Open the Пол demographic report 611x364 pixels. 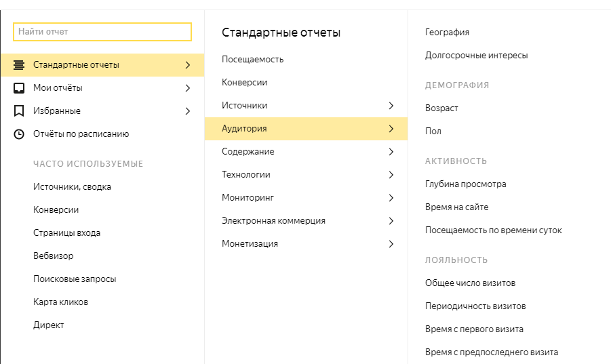click(433, 132)
